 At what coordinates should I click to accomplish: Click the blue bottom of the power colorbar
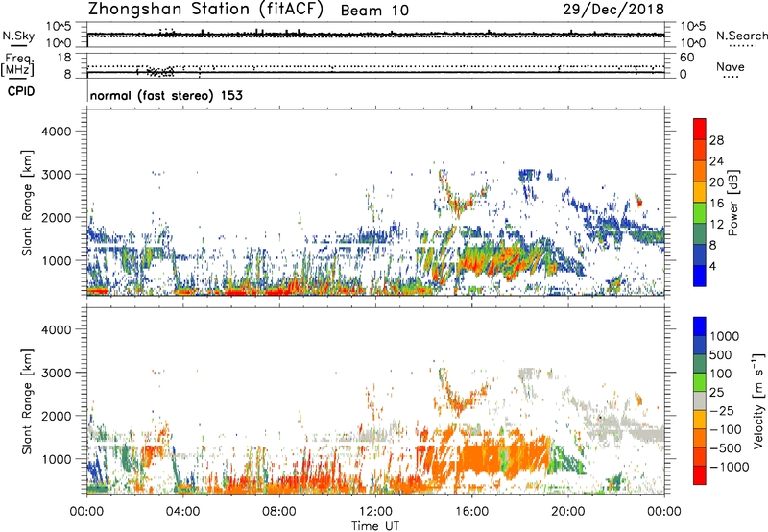(x=700, y=276)
